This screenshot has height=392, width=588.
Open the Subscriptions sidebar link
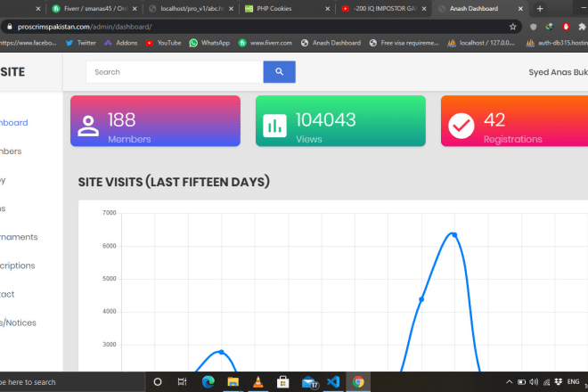coord(17,265)
